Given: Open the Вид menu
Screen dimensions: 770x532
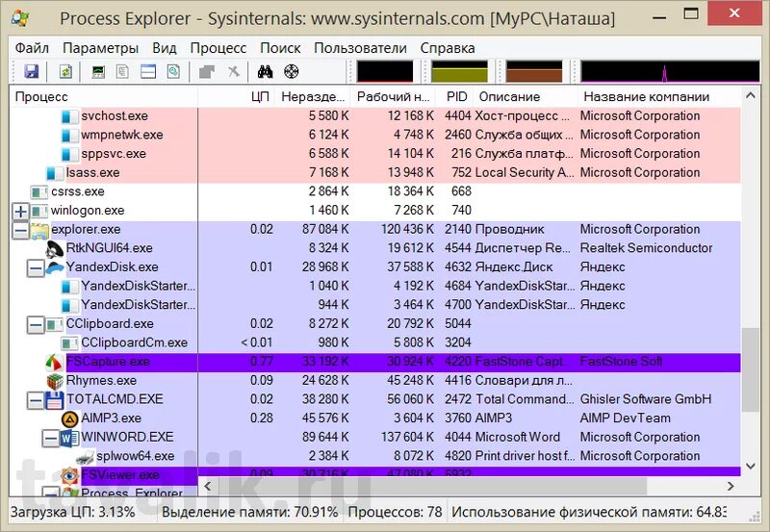Looking at the screenshot, I should (x=164, y=48).
